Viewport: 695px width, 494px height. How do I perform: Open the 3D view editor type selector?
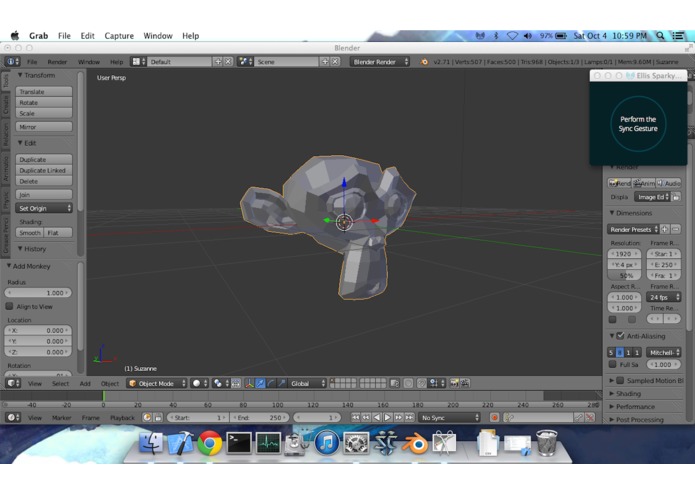(x=13, y=383)
